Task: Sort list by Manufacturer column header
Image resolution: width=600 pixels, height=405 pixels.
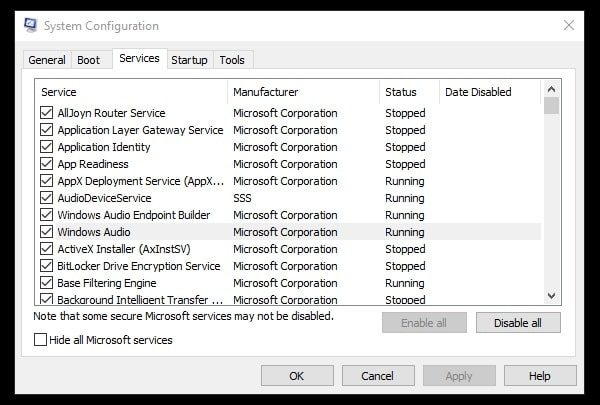Action: coord(303,92)
